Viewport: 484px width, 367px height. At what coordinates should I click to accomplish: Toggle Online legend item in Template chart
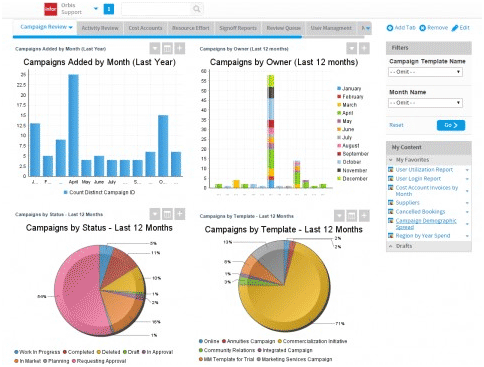209,341
